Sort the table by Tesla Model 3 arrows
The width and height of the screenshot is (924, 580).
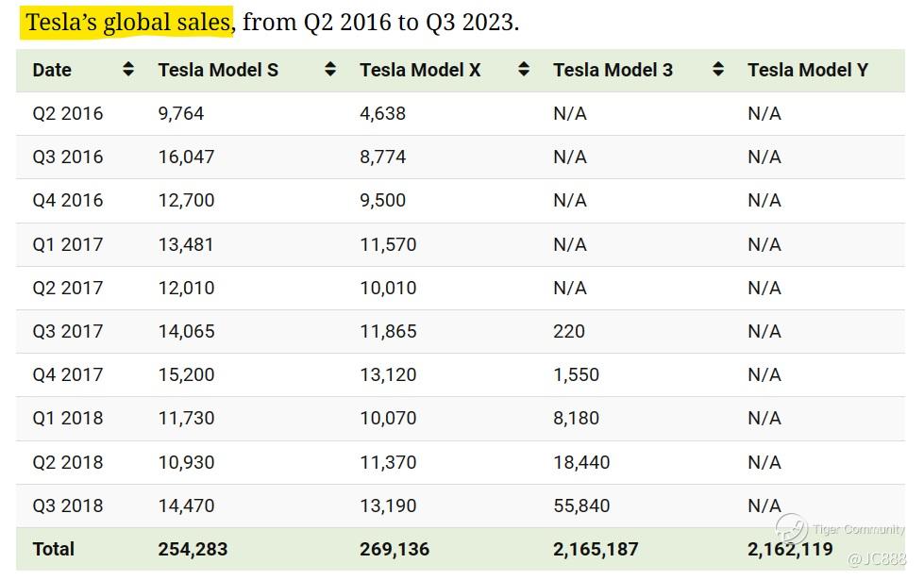pyautogui.click(x=718, y=70)
